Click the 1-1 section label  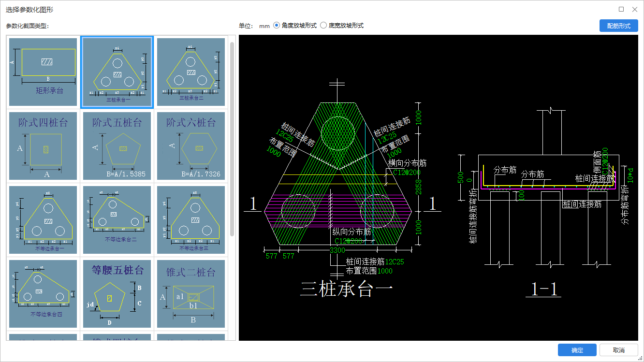(x=544, y=289)
